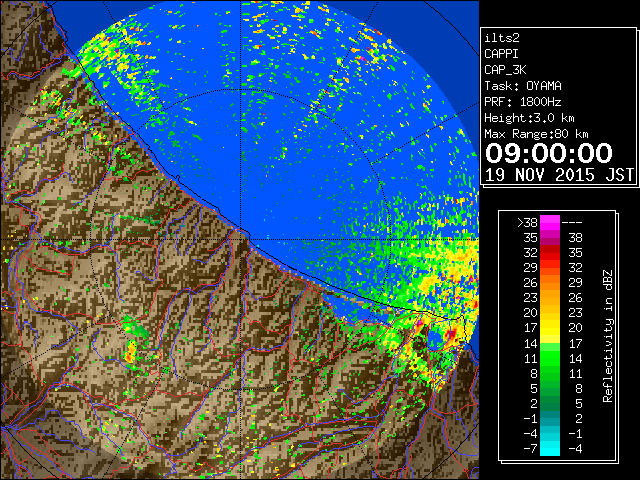Select the "CAPPI" product label
The width and height of the screenshot is (640, 480).
[501, 54]
